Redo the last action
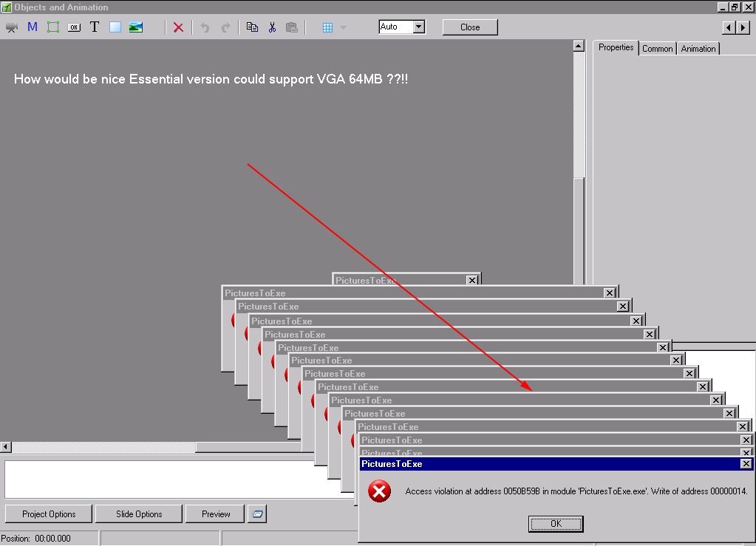The image size is (756, 546). coord(225,27)
